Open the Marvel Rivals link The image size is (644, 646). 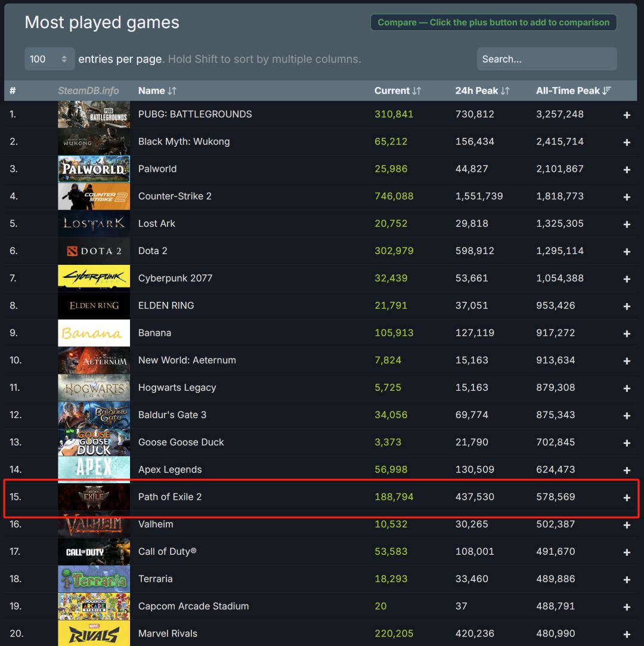tap(168, 633)
